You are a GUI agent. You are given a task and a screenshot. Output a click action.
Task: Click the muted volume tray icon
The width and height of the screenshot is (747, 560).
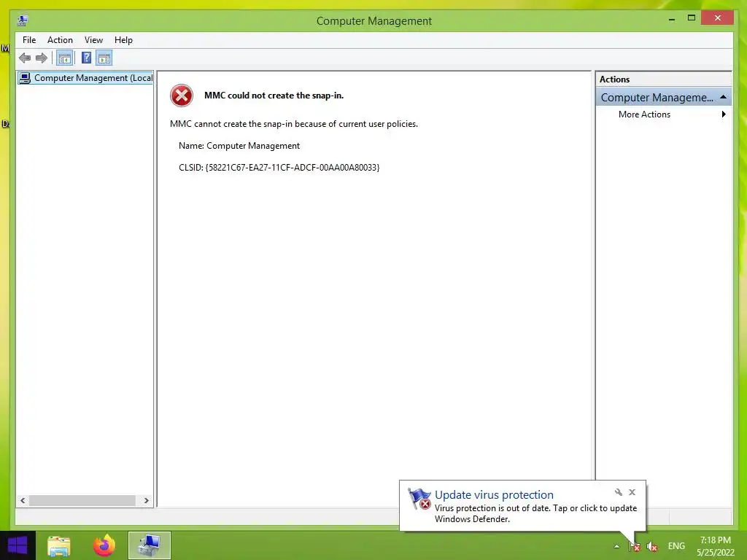651,546
